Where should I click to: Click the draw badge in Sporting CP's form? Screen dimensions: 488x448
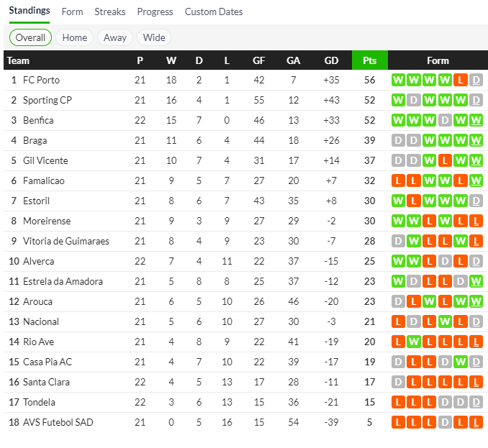pos(413,100)
